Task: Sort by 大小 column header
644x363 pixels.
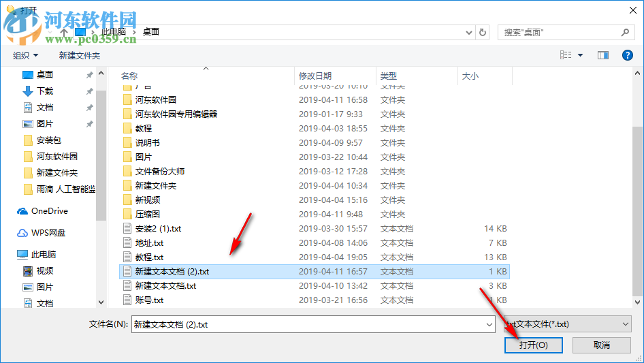Action: [470, 76]
